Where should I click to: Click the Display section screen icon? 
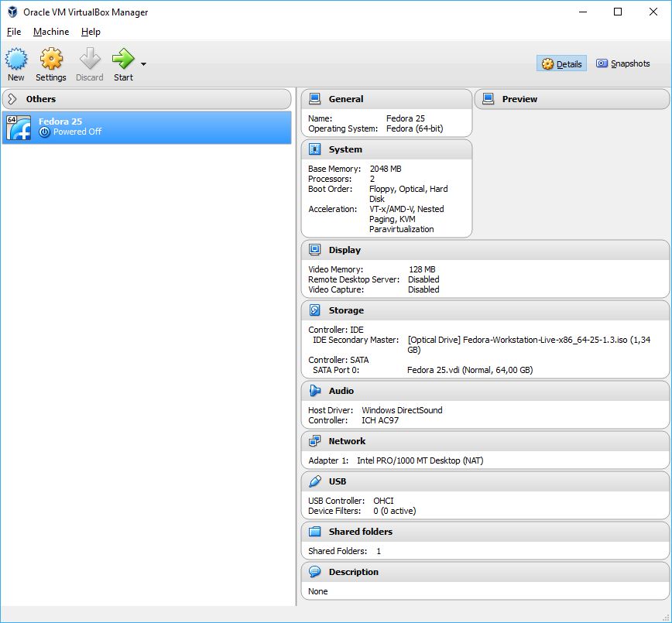pos(314,250)
